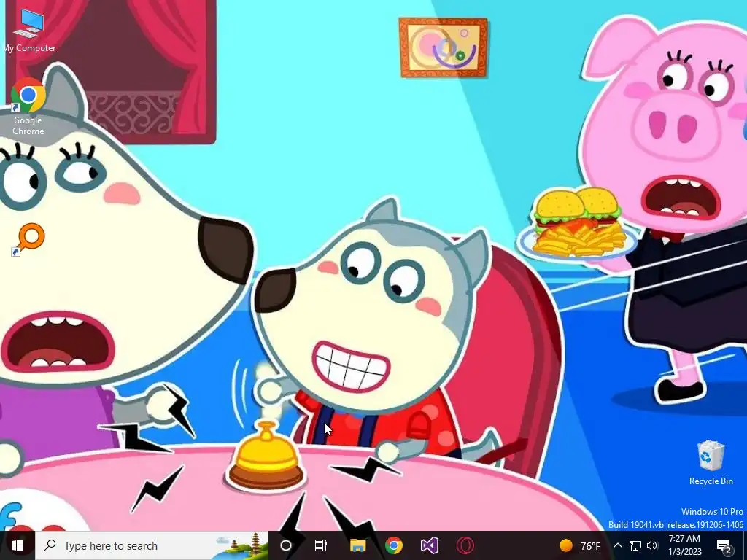Show hidden system tray icons

point(617,545)
